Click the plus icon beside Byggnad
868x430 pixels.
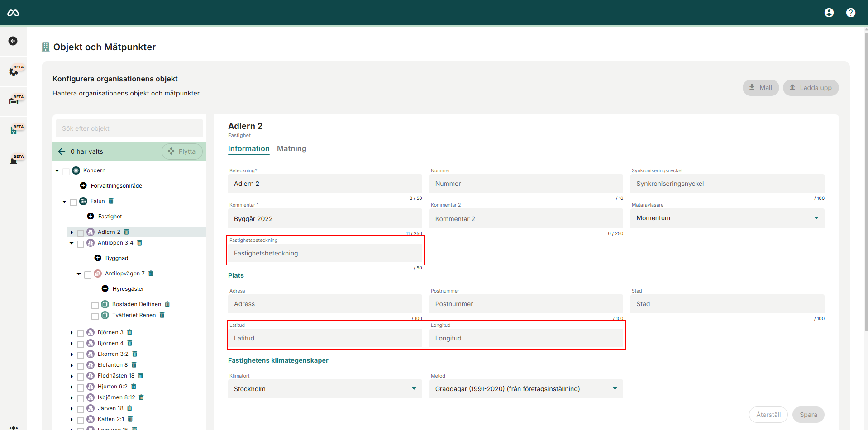coord(98,258)
